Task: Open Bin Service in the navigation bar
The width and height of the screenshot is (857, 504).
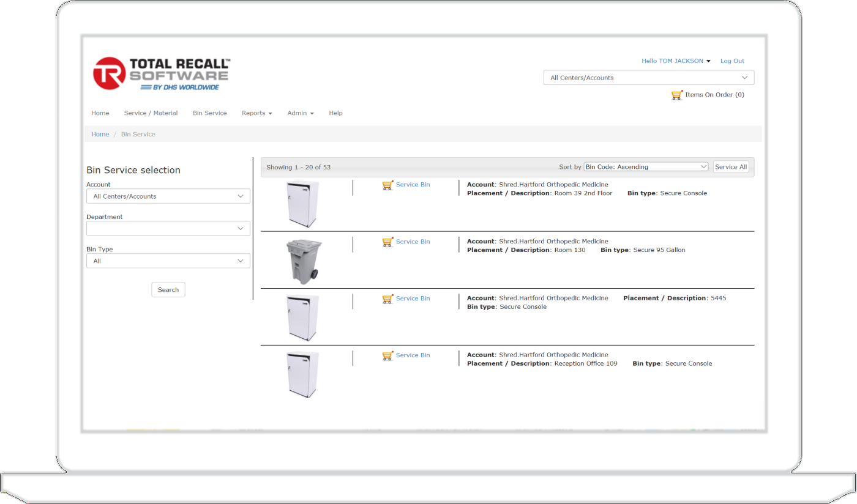Action: tap(210, 113)
